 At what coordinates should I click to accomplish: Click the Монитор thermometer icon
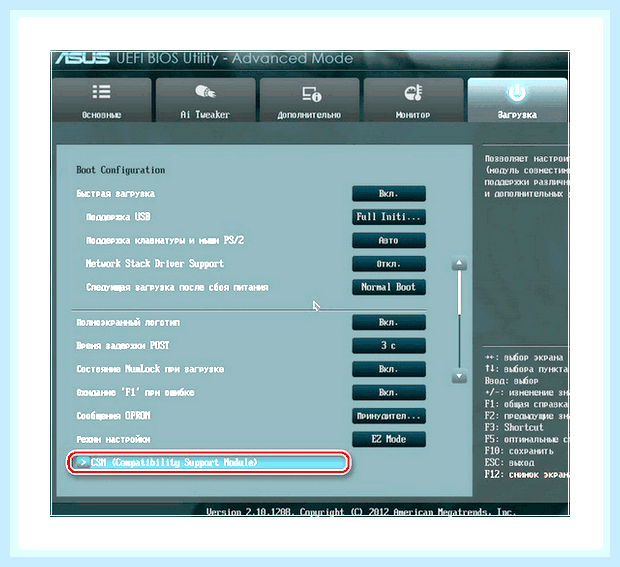413,93
